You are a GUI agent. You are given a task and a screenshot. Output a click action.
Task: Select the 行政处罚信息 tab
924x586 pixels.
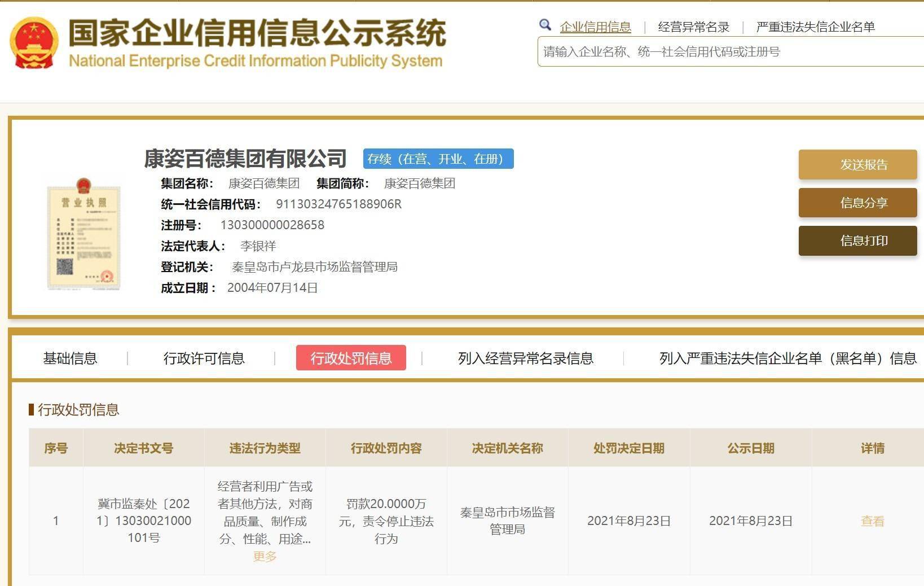coord(351,358)
